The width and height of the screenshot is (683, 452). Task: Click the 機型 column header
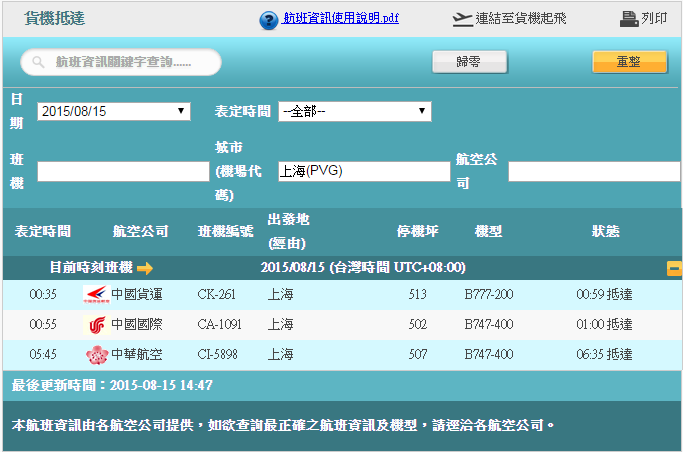[x=489, y=231]
